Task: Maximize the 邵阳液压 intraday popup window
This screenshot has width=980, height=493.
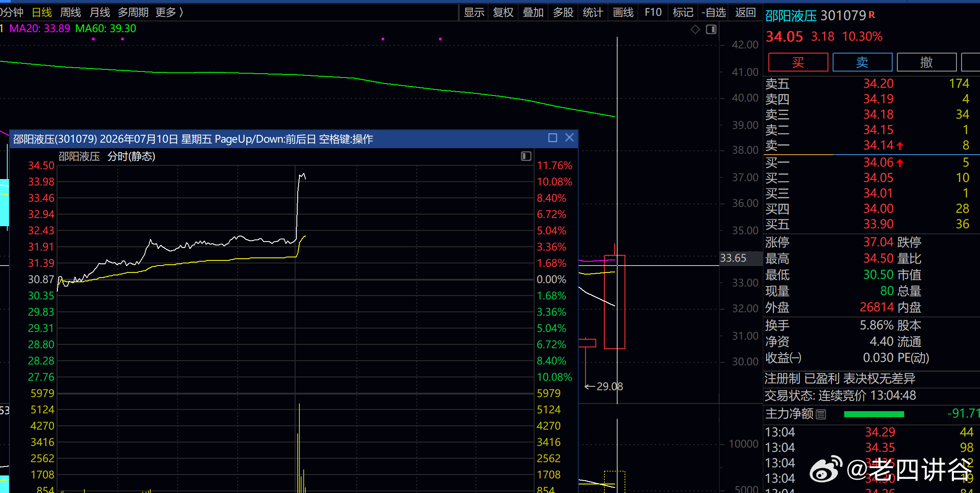Action: pos(553,138)
